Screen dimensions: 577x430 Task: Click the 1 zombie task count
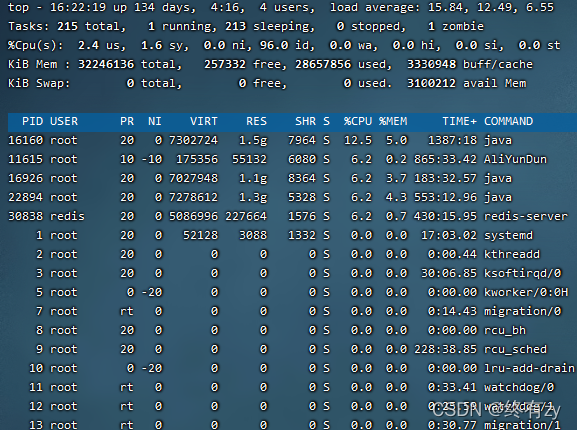[456, 26]
